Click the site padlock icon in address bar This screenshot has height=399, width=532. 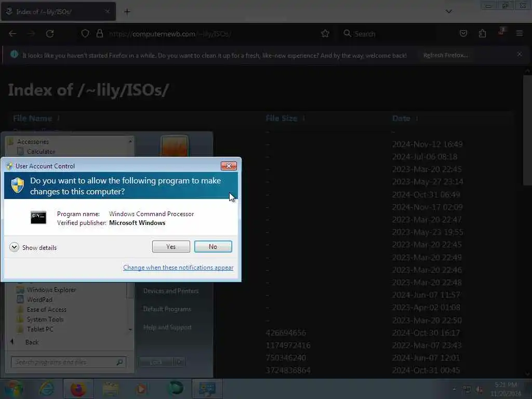pyautogui.click(x=99, y=34)
